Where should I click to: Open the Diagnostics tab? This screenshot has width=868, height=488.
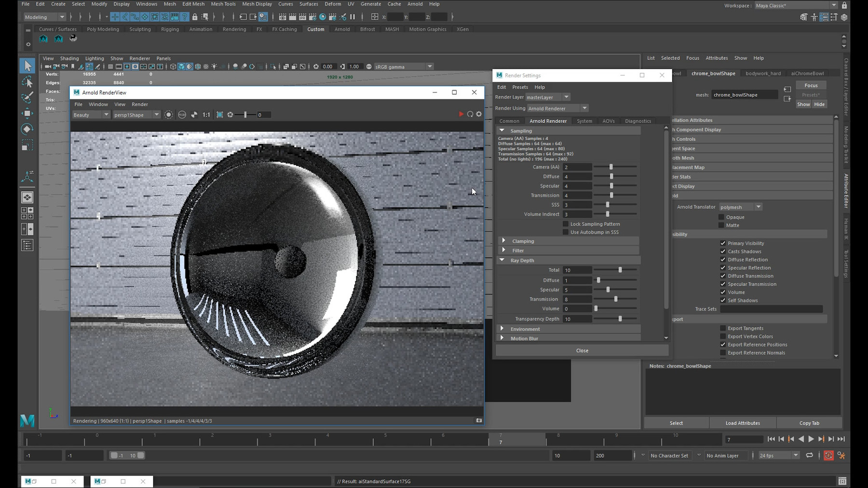pyautogui.click(x=638, y=121)
